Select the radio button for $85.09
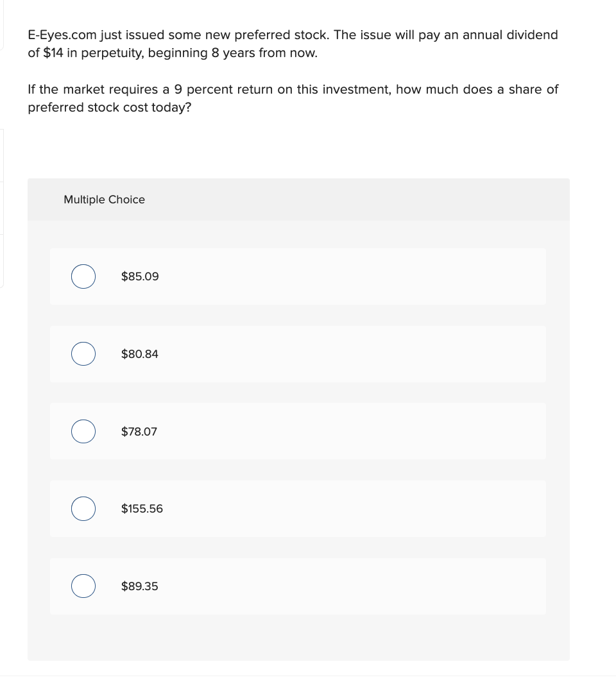This screenshot has width=616, height=680. [83, 276]
